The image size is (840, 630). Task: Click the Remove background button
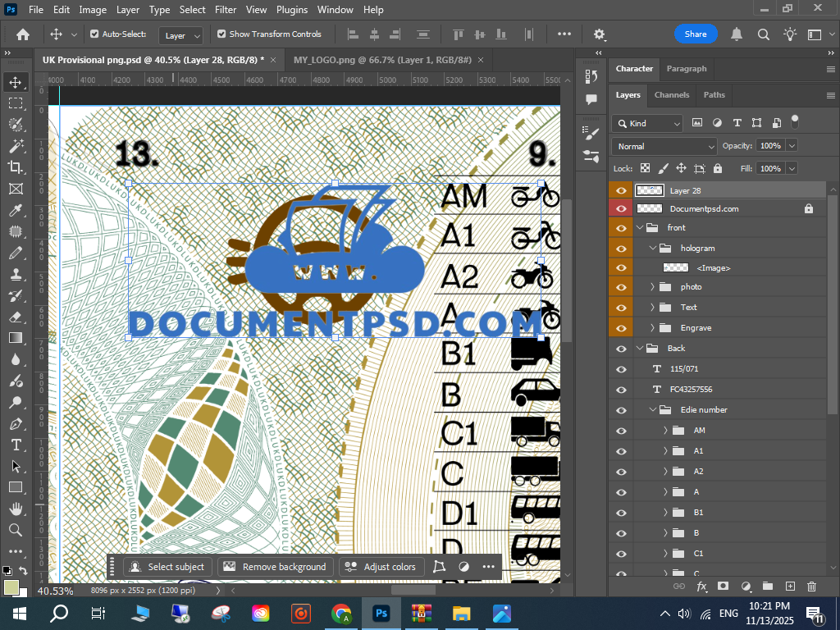pyautogui.click(x=275, y=567)
